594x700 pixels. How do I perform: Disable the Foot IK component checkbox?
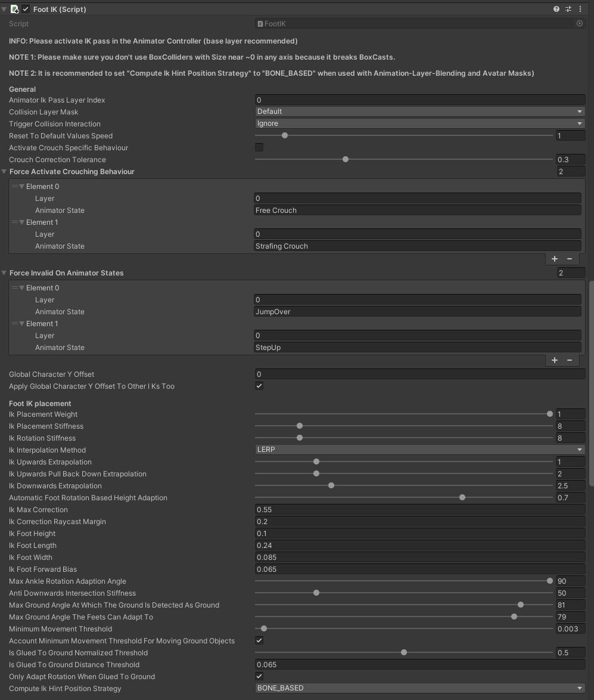point(26,9)
